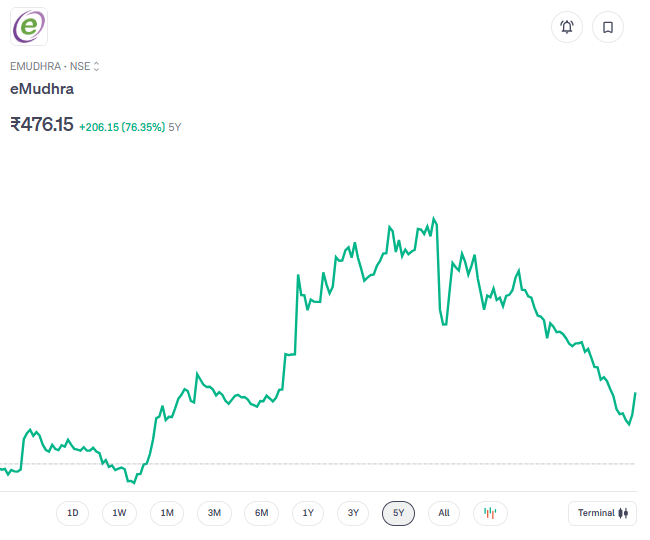Click the selected 5Y range button
Screen dimensions: 650x540
pyautogui.click(x=399, y=513)
